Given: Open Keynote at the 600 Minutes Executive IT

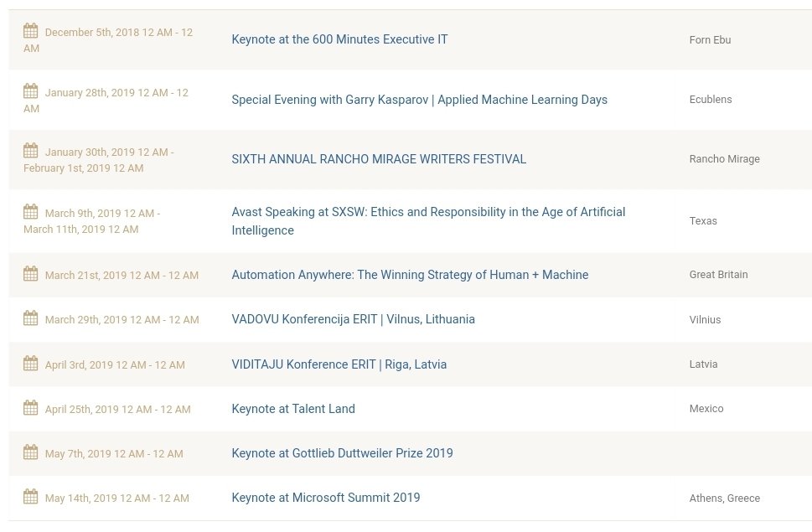Looking at the screenshot, I should (339, 39).
